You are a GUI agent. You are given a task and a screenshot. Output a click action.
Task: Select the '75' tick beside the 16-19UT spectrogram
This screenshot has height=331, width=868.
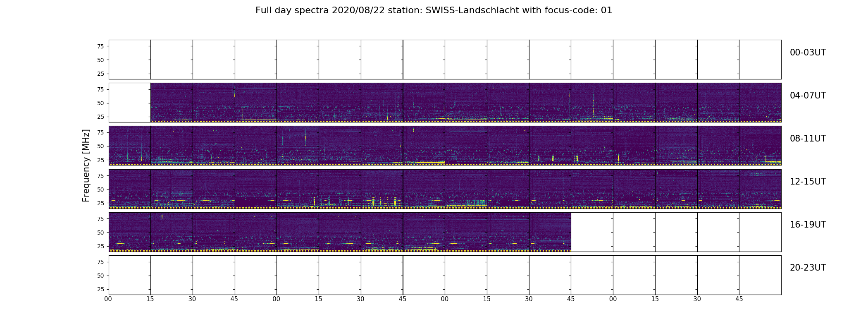click(100, 219)
